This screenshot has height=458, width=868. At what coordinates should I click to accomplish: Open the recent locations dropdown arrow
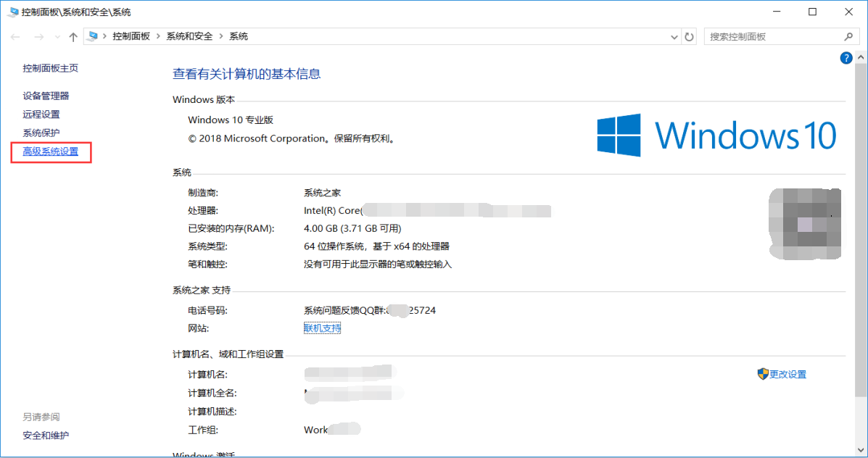57,37
